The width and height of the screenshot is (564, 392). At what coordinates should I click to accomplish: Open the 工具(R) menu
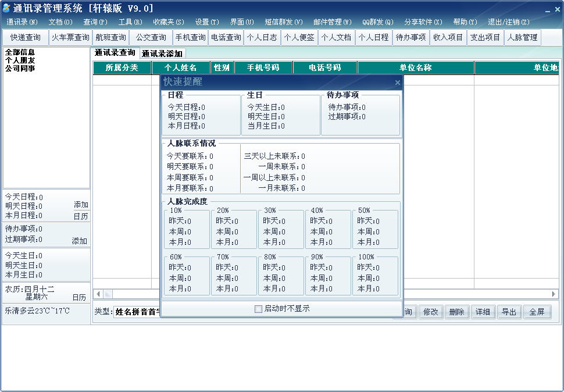point(130,22)
